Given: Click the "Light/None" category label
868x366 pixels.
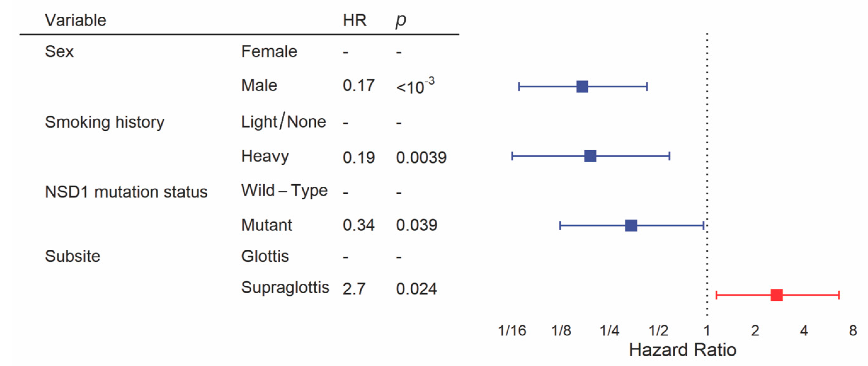Looking at the screenshot, I should [x=283, y=122].
